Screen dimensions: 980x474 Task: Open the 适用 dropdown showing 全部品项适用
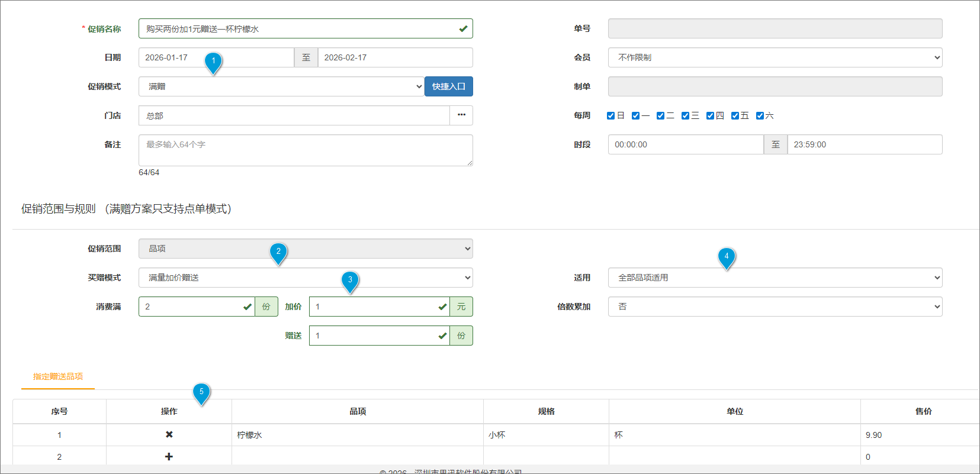pos(775,278)
